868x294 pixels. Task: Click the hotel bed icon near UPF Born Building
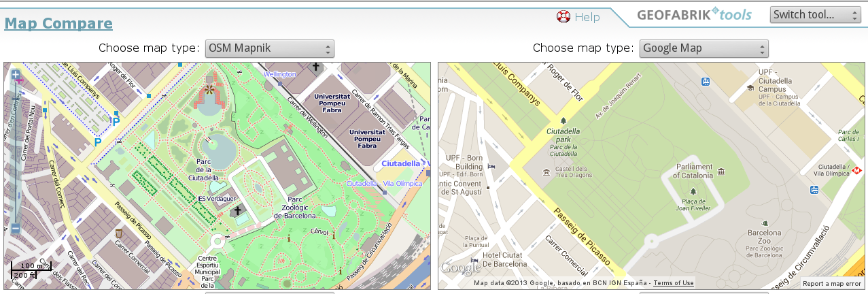click(x=491, y=166)
